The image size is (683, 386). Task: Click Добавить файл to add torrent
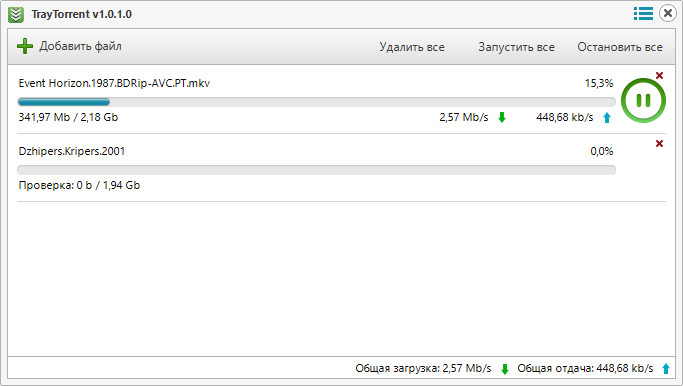80,46
